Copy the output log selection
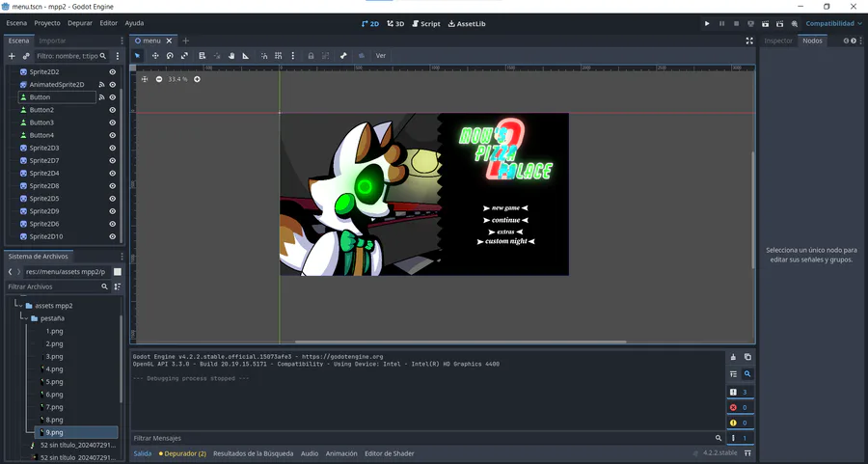This screenshot has height=464, width=868. (747, 357)
